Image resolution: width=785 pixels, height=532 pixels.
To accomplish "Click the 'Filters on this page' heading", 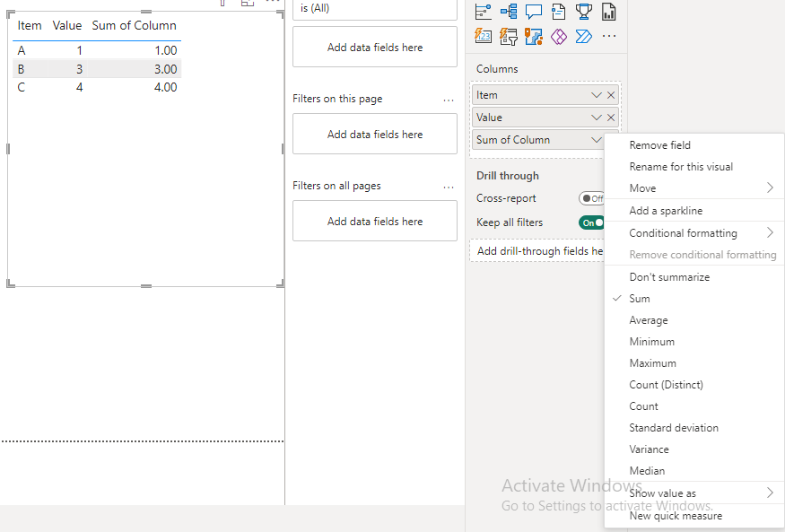I will tap(337, 99).
